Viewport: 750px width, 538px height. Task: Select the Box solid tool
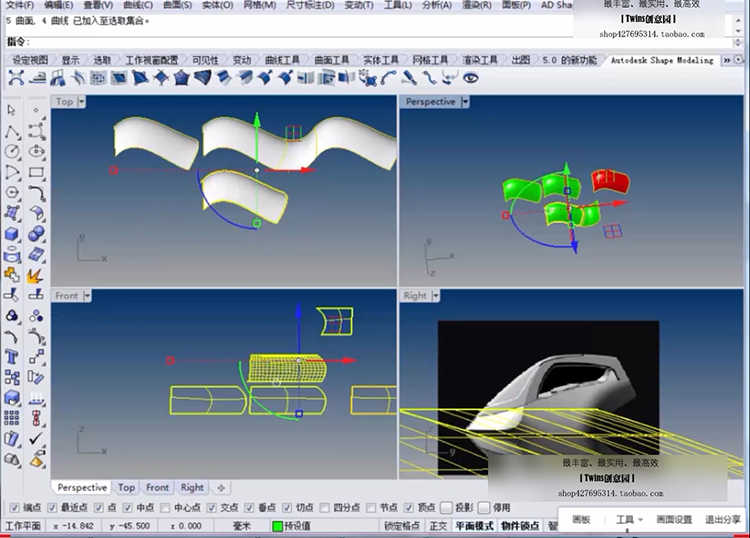coord(13,233)
